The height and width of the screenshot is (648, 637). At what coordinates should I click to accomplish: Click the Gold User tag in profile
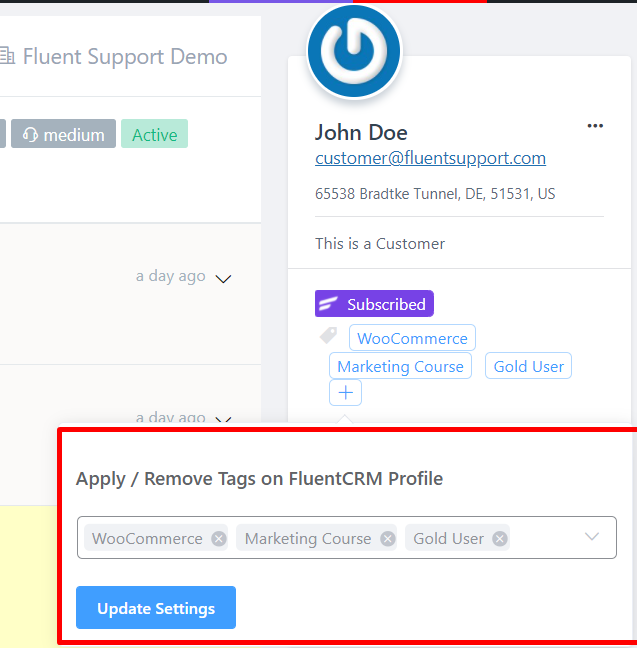click(528, 366)
